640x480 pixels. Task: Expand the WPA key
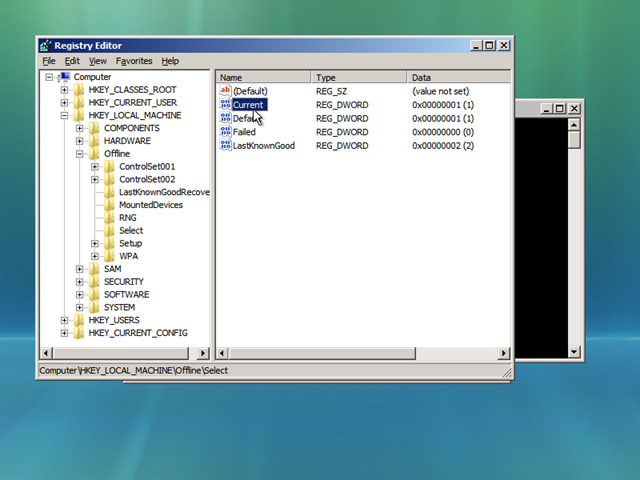pos(95,256)
